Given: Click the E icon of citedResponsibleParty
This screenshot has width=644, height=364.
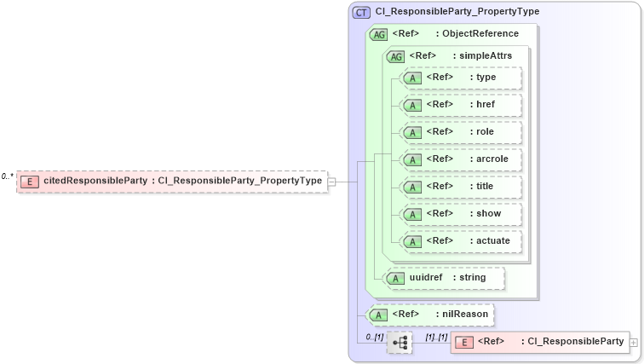Looking at the screenshot, I should point(30,182).
